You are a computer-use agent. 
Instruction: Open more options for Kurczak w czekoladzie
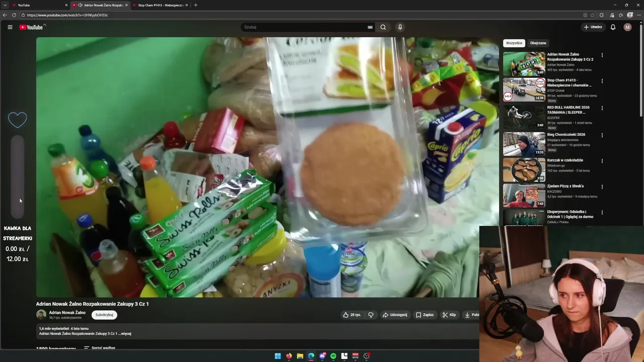click(602, 161)
